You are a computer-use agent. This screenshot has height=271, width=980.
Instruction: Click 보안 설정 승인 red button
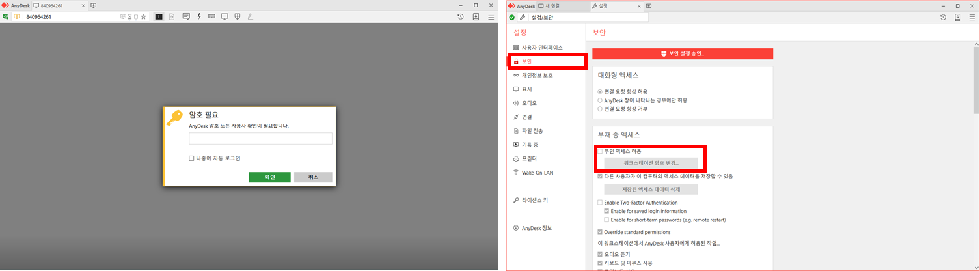pos(683,53)
